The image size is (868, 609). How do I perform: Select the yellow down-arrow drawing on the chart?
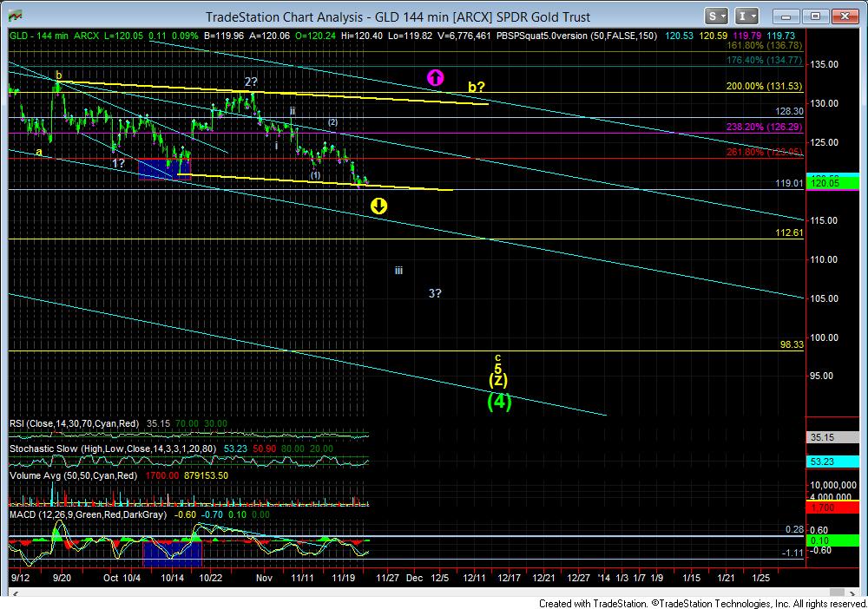(378, 206)
